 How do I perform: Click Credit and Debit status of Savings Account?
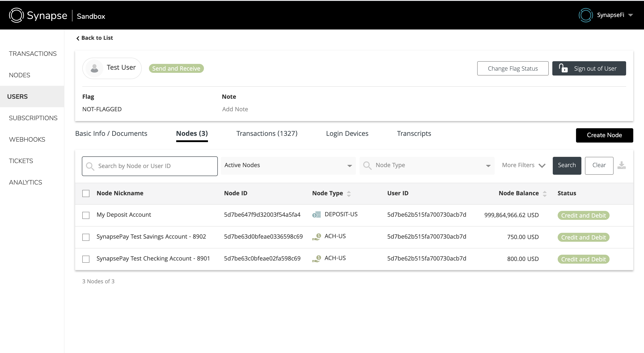point(583,237)
